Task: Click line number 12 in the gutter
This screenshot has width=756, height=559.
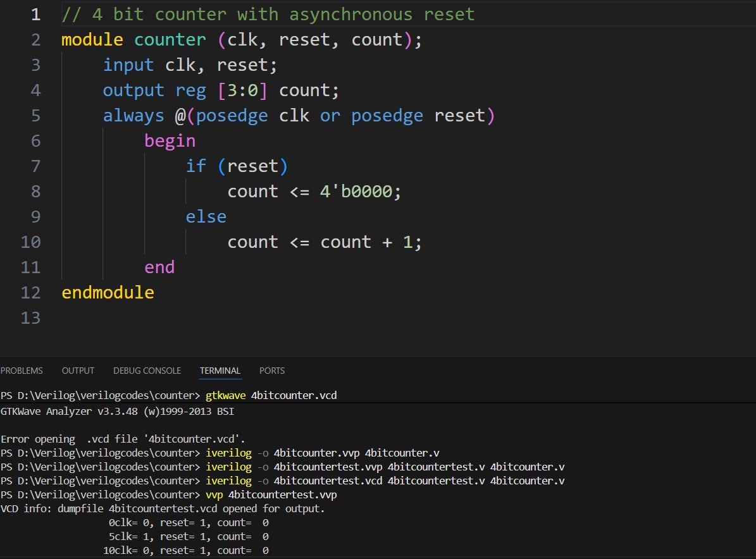Action: (30, 293)
